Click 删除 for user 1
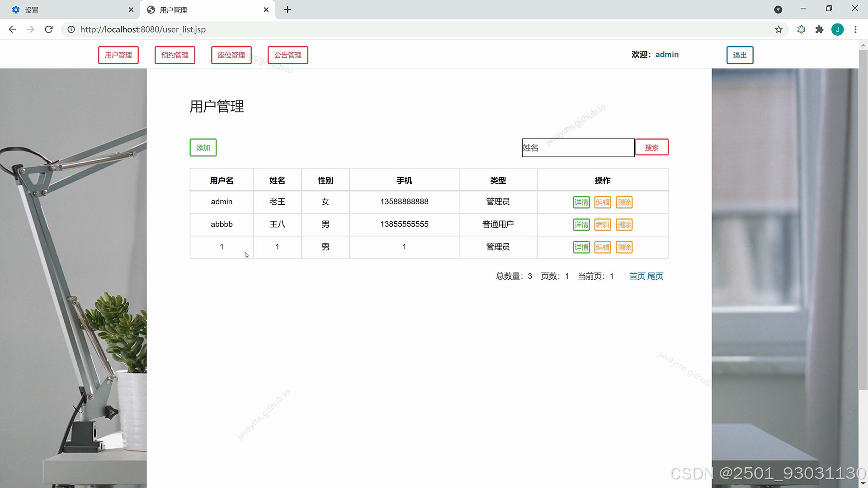Viewport: 868px width, 488px height. click(624, 247)
